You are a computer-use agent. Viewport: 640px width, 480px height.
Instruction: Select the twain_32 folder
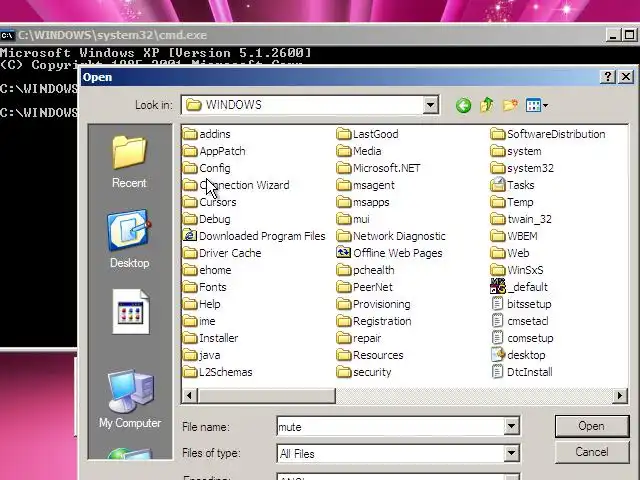pos(521,219)
